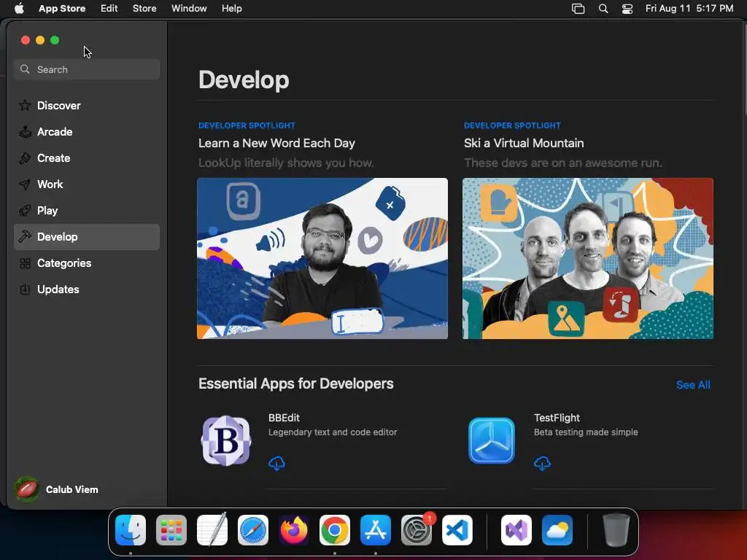Go to the Create section
The image size is (747, 560).
coord(87,158)
